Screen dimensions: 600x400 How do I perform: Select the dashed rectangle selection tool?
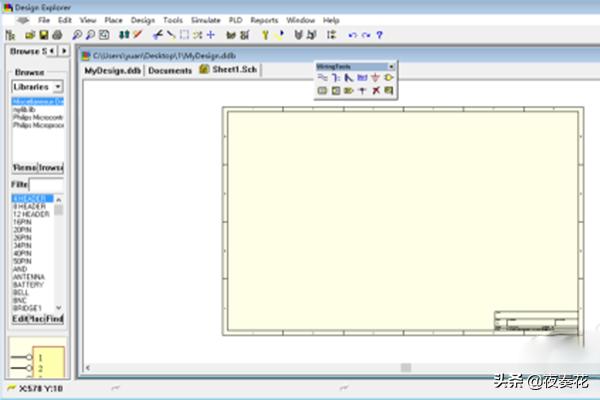coord(184,35)
